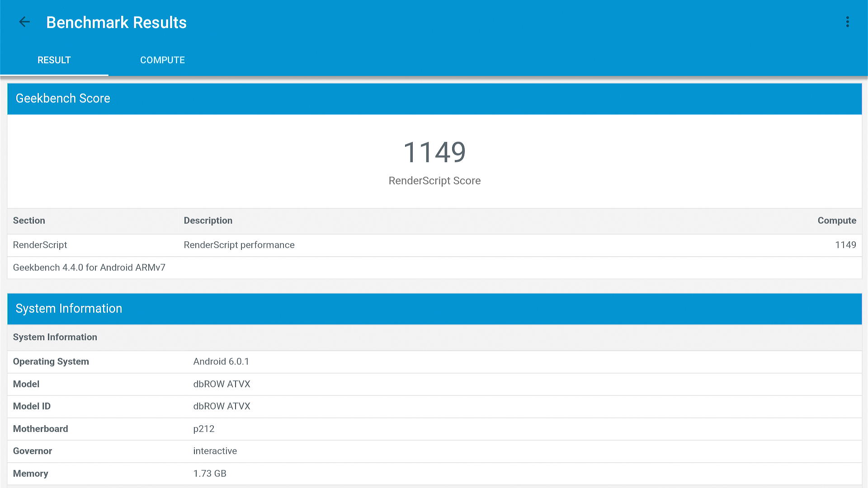
Task: Click the large 1149 score number
Action: point(434,152)
